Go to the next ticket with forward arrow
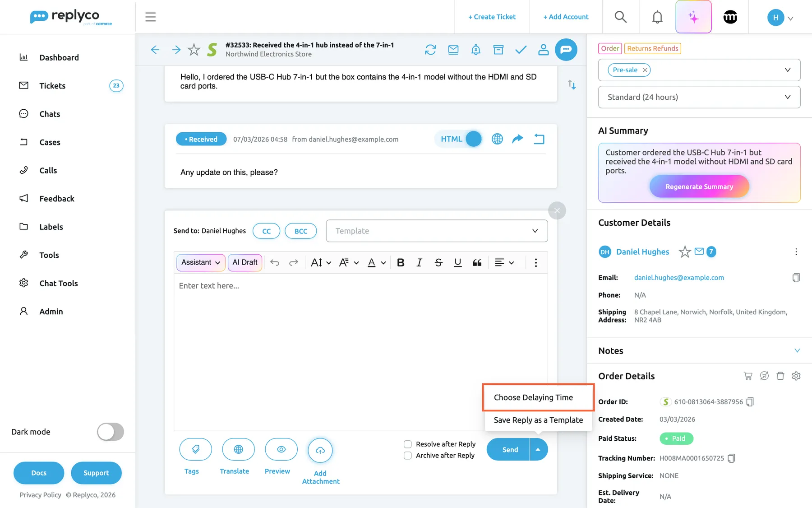 click(x=176, y=50)
